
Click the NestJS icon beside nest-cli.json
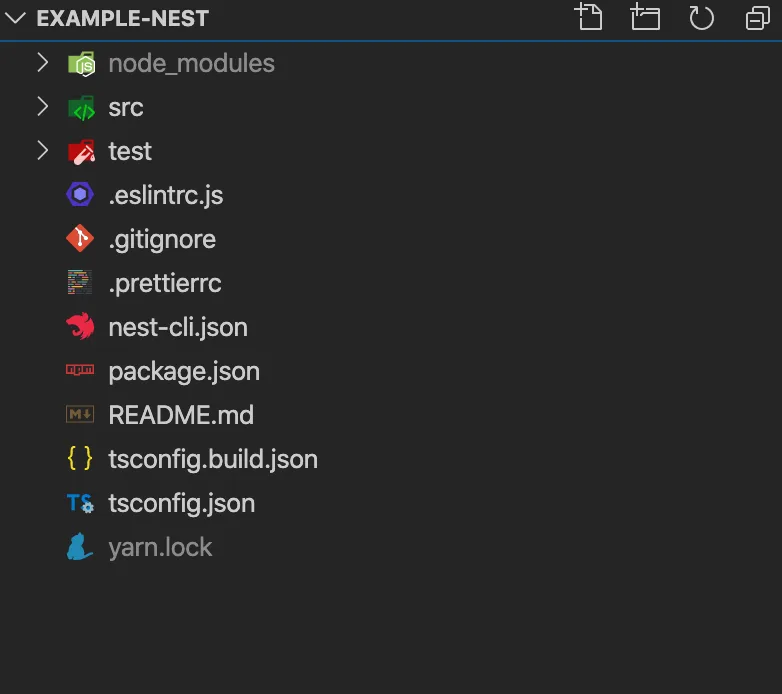pos(80,327)
